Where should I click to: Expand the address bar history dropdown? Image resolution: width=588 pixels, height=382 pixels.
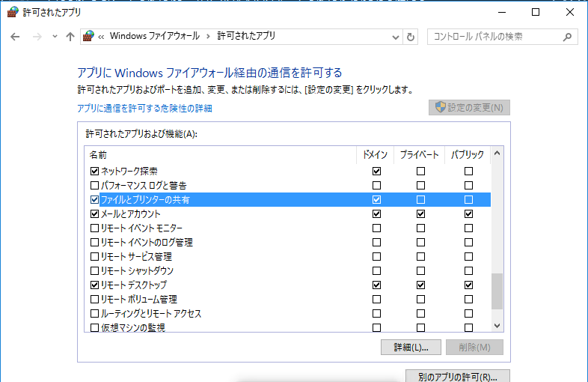395,37
